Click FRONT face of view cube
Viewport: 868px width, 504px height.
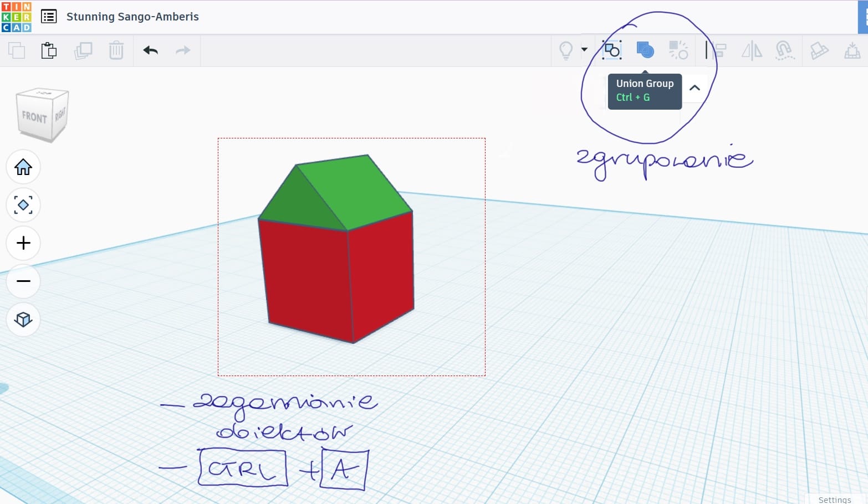coord(34,117)
